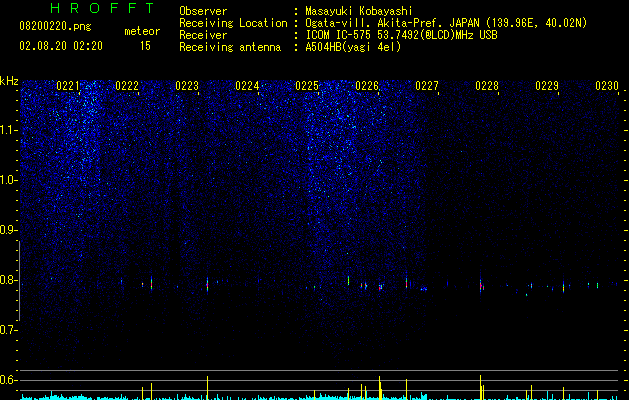The image size is (629, 400).
Task: Click the HROFFT title text
Action: tap(102, 8)
